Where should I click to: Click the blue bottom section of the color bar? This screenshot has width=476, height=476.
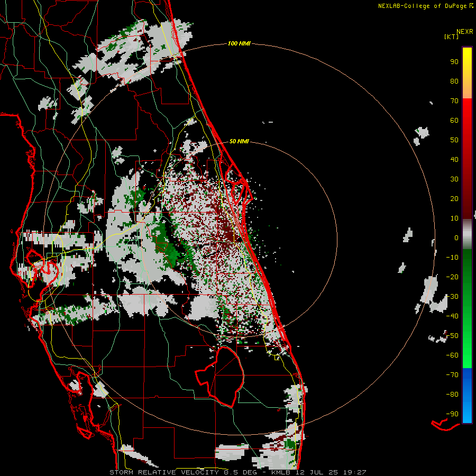pyautogui.click(x=467, y=396)
